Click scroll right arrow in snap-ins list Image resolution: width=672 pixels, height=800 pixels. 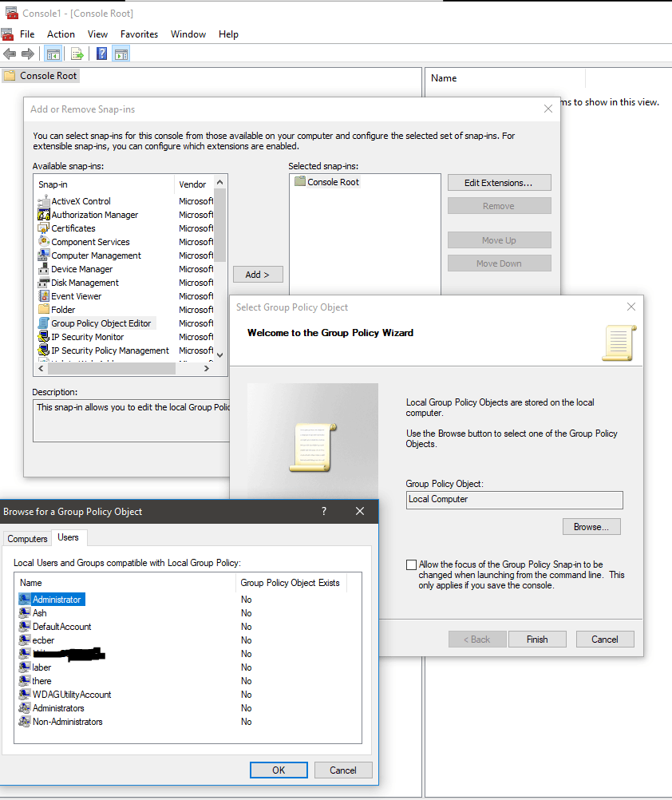[207, 368]
